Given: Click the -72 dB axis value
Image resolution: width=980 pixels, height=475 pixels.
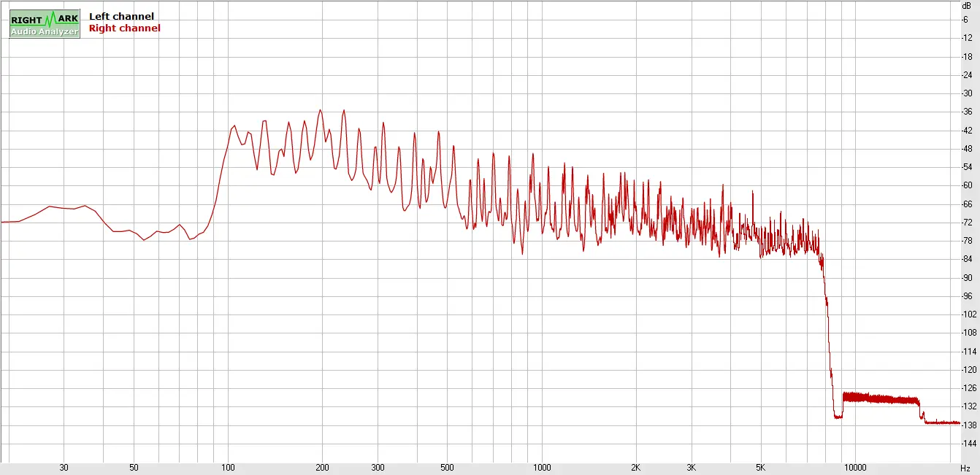Looking at the screenshot, I should (967, 223).
